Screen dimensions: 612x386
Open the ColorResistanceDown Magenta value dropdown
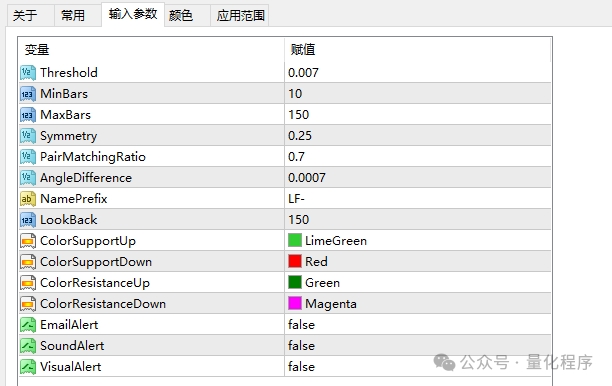coord(418,304)
